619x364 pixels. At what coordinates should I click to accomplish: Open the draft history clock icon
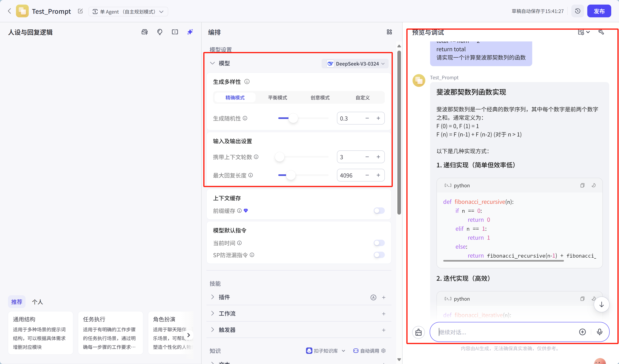pos(578,11)
